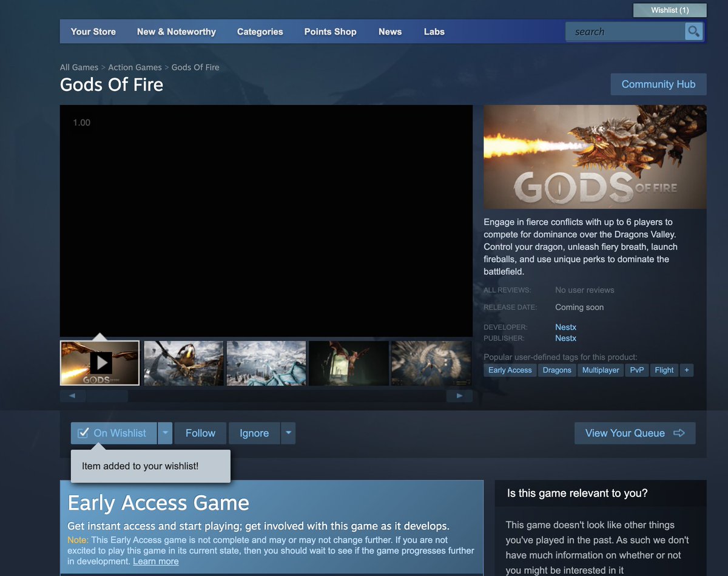728x576 pixels.
Task: Open New & Noteworthy menu
Action: tap(177, 32)
